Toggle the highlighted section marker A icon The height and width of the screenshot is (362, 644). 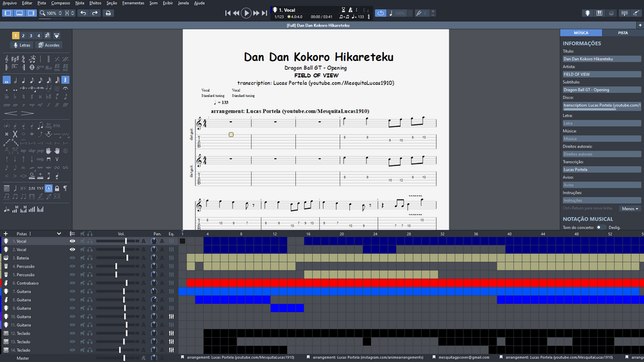(49, 188)
